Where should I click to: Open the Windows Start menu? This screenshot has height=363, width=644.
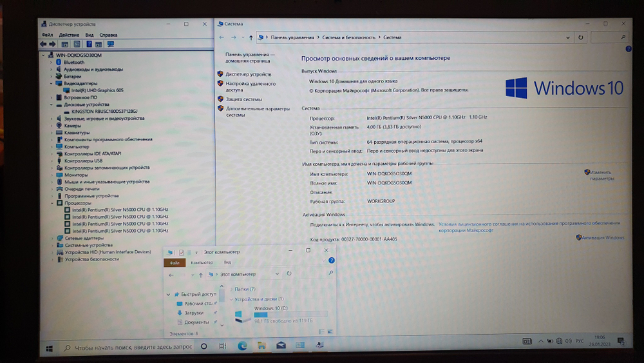point(50,349)
